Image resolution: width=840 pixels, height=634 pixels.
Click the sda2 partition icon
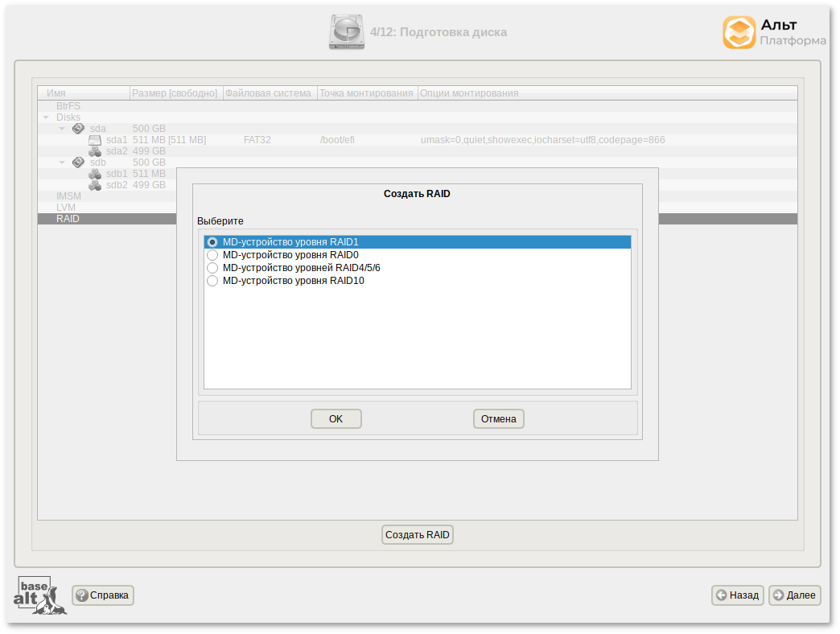coord(95,151)
